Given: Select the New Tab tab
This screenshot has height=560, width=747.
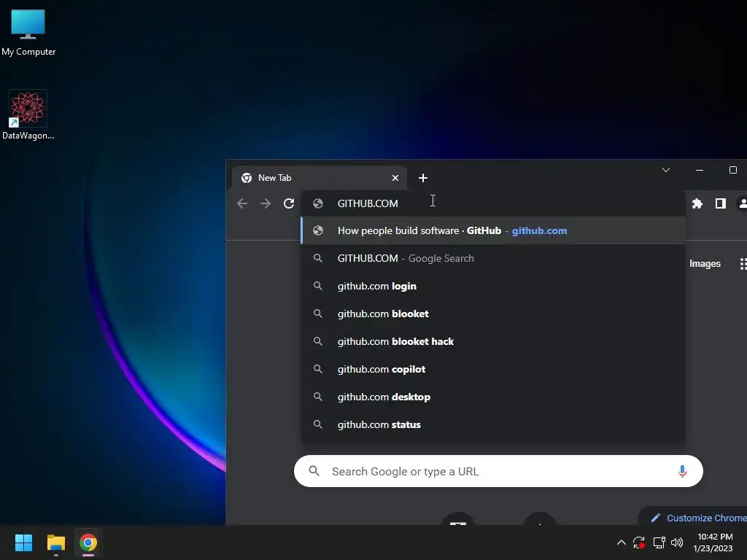Looking at the screenshot, I should (x=320, y=178).
